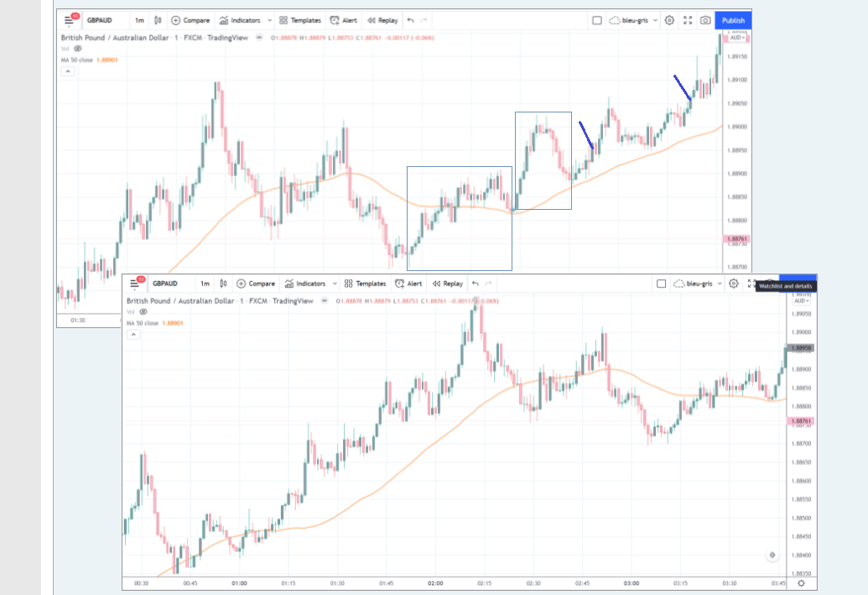Open AUD currency dropdown in upper chart

737,38
